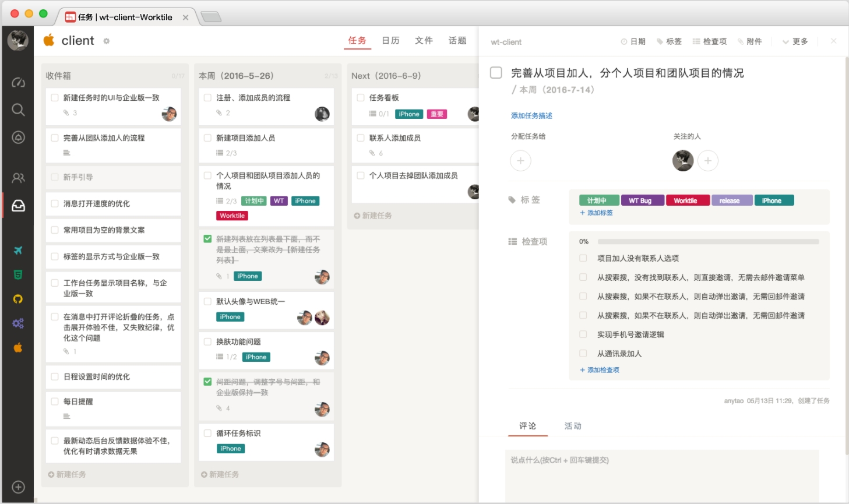Click the lavender release label

[732, 200]
